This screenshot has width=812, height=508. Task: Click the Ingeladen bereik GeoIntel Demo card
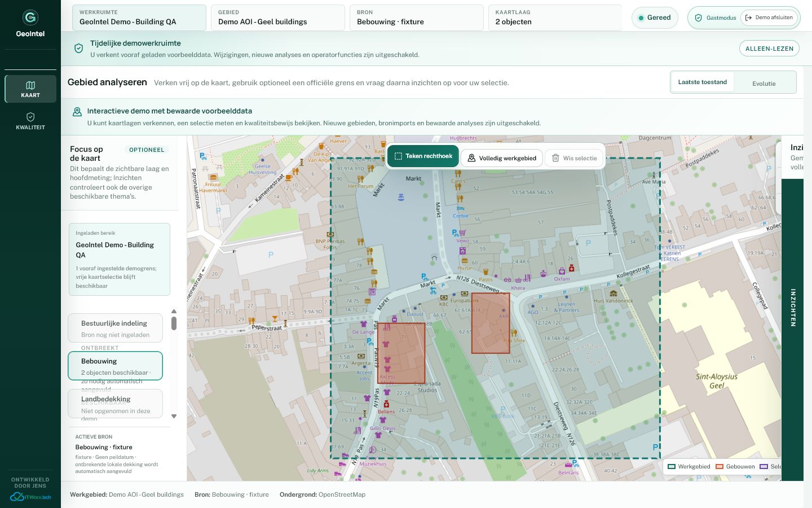click(120, 259)
